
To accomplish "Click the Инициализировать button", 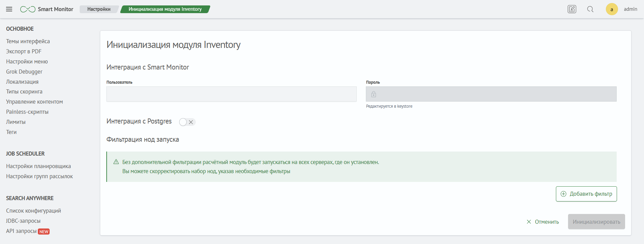I will coord(596,222).
